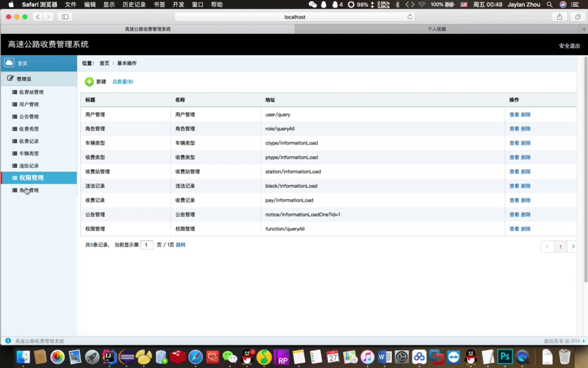
Task: Open iTunes music icon in the dock
Action: pos(367,356)
